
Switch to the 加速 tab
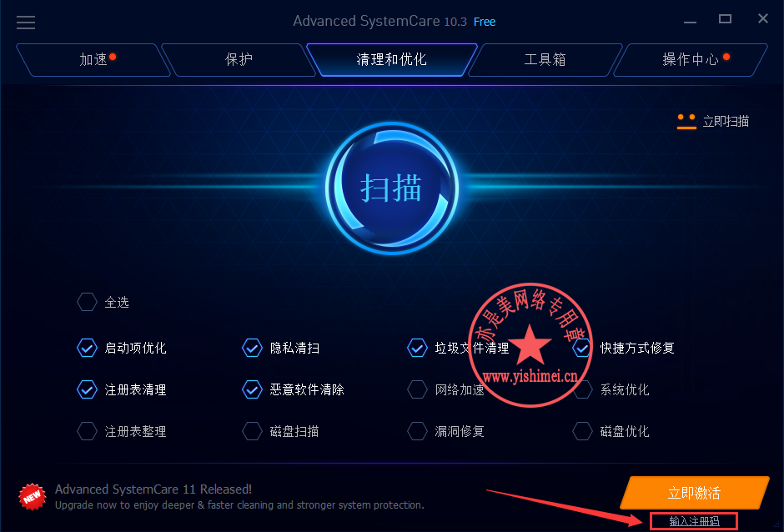93,60
